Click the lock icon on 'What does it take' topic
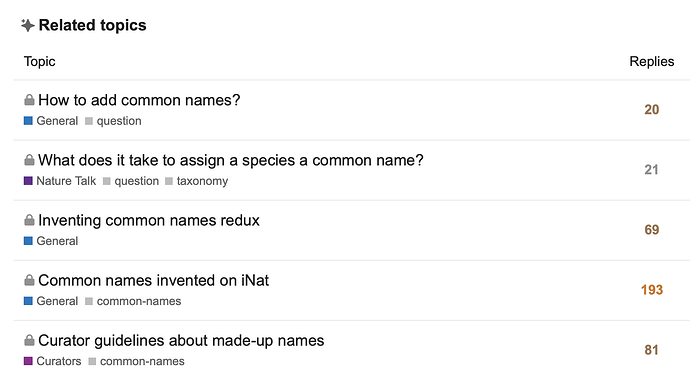The image size is (690, 391). [29, 161]
